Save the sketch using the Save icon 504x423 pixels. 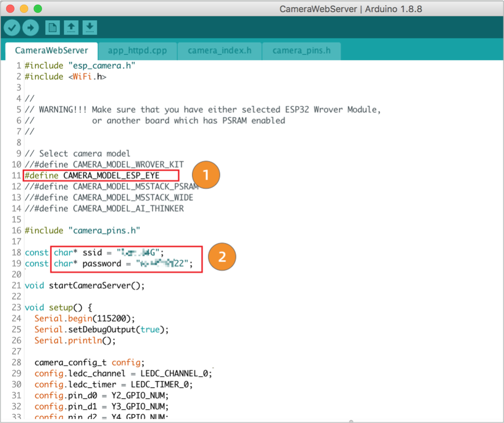[89, 27]
